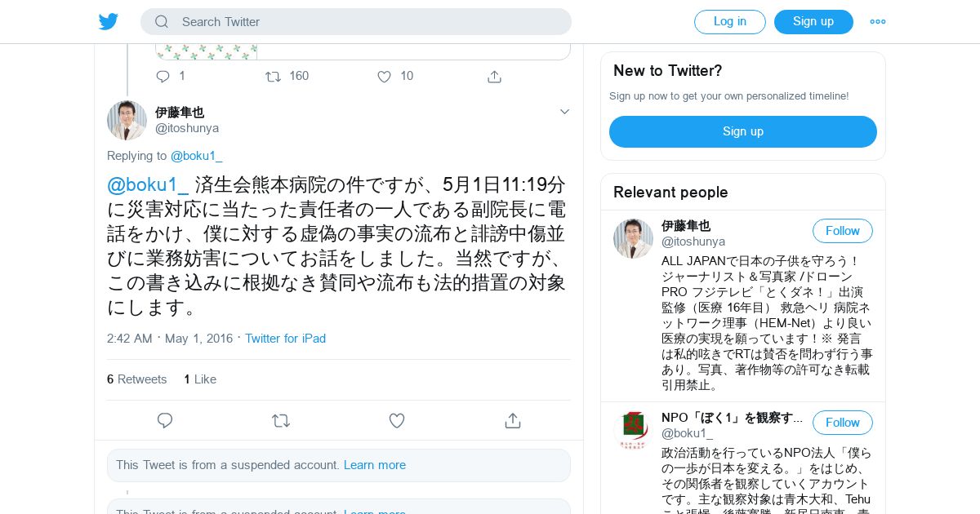Share the upper tweet via share icon
The height and width of the screenshot is (514, 980).
[494, 76]
